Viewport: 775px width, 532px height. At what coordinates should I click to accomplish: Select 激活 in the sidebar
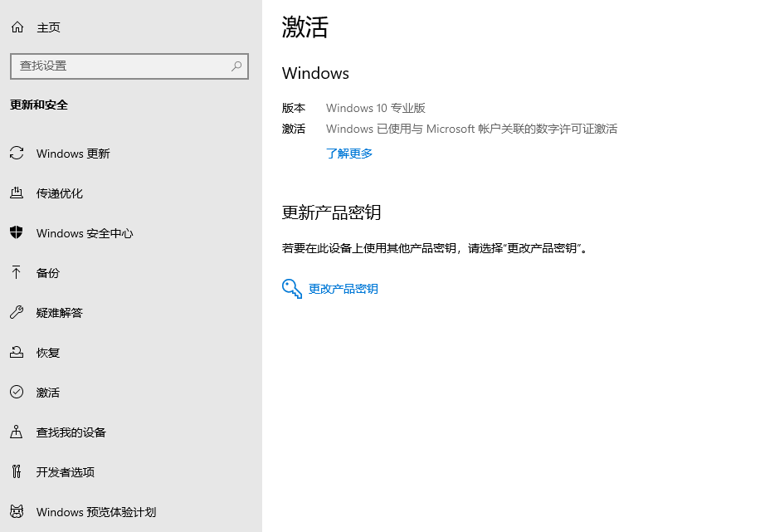click(48, 393)
